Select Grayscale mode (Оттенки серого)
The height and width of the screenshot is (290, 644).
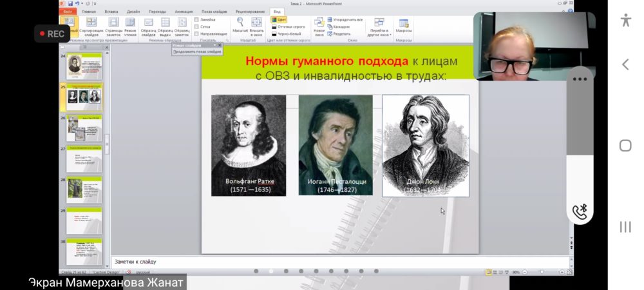pos(289,26)
